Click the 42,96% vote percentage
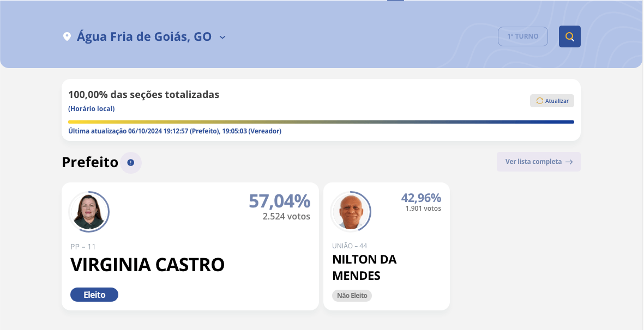 421,198
